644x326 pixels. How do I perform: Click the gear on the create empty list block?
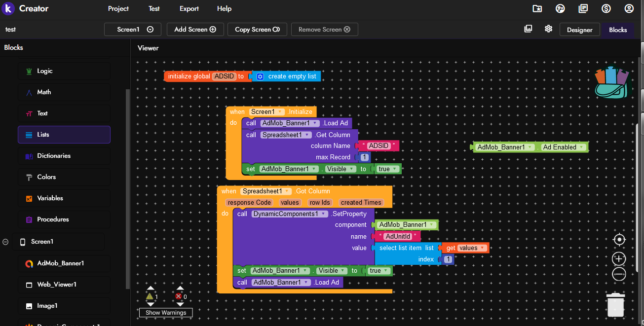pos(260,76)
